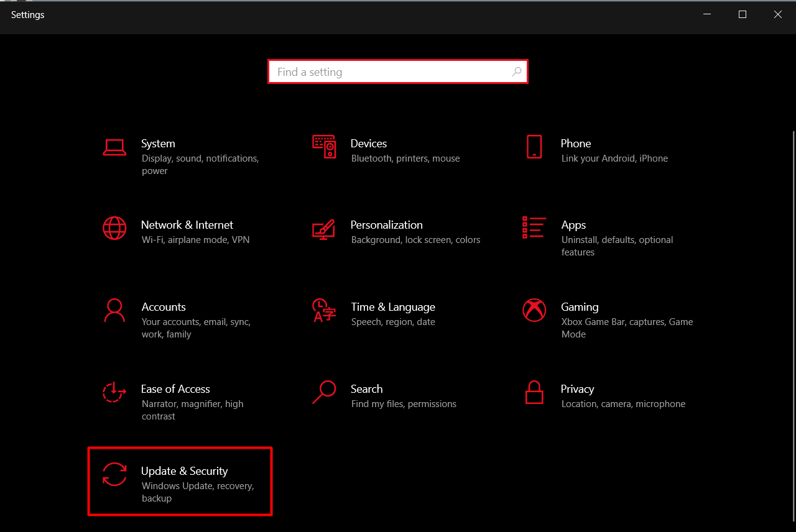Screen dimensions: 796x532
Task: Maximize the Settings window
Action: [x=743, y=14]
